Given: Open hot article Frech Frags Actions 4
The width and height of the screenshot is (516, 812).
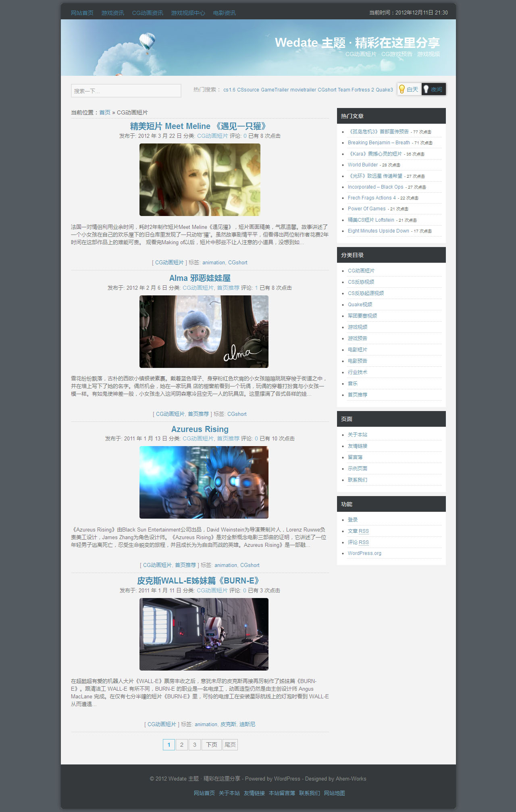Looking at the screenshot, I should (x=372, y=198).
